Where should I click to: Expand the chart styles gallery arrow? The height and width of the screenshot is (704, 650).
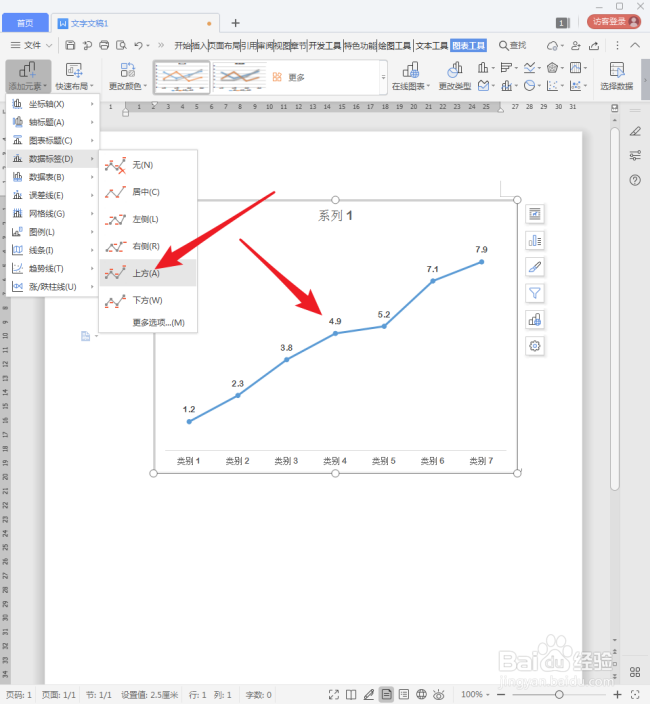[x=383, y=77]
